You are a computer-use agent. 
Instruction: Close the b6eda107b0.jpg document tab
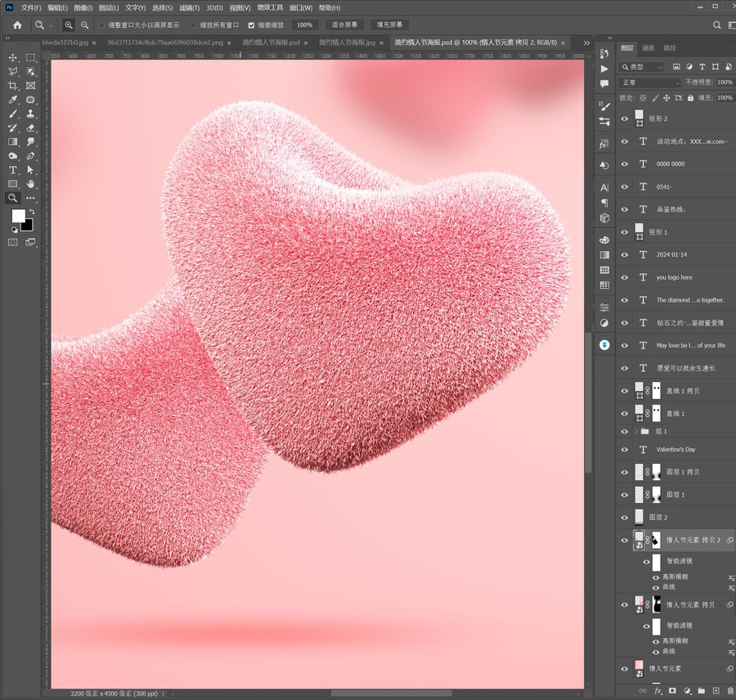(94, 43)
